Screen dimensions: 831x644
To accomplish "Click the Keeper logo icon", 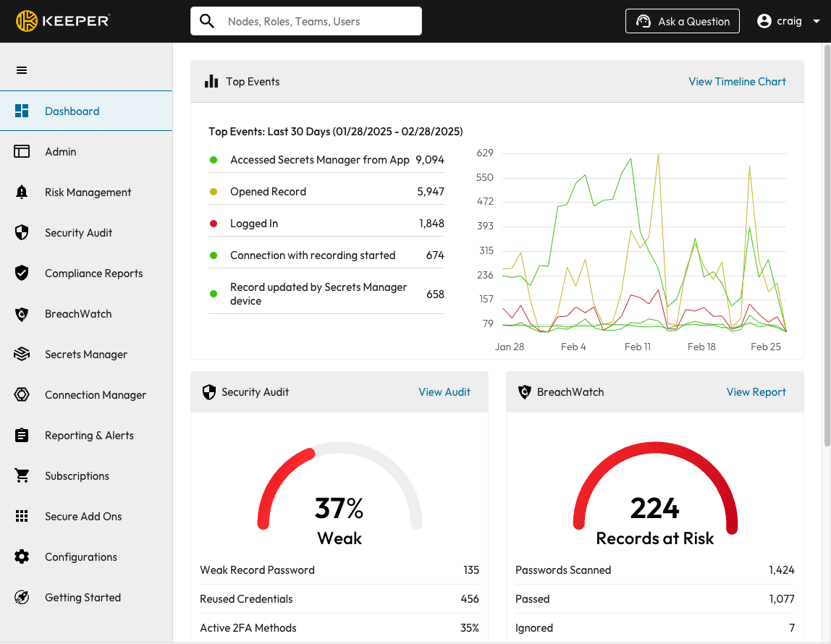I will coord(27,21).
